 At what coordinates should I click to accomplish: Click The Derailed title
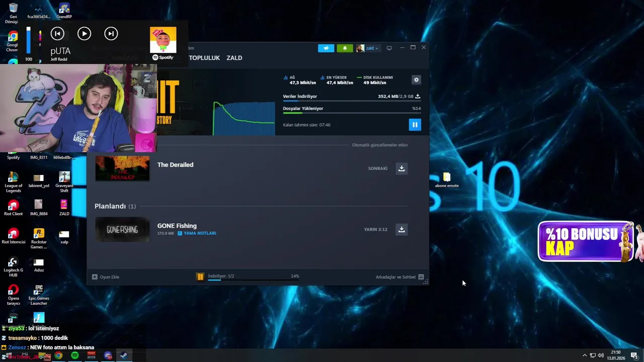coord(175,165)
